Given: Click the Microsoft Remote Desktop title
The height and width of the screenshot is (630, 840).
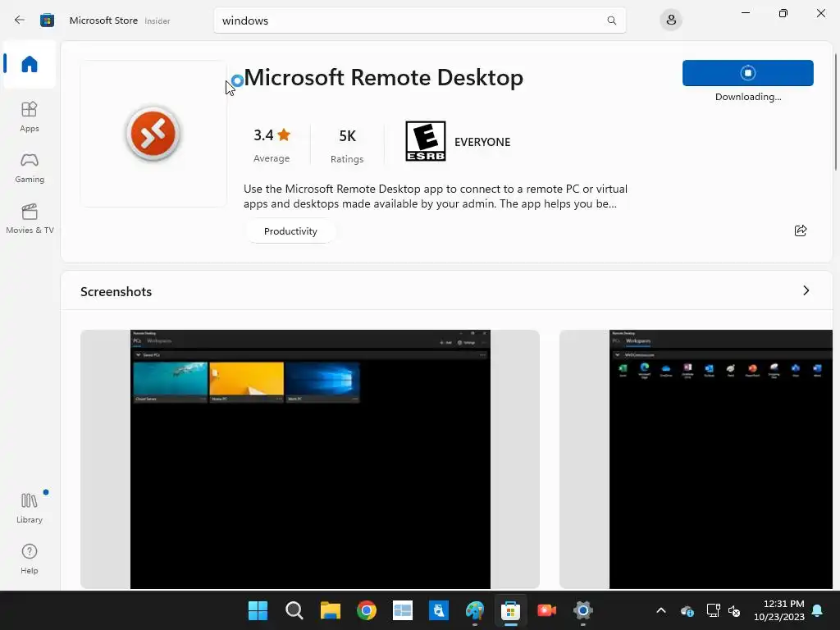Looking at the screenshot, I should click(x=384, y=78).
